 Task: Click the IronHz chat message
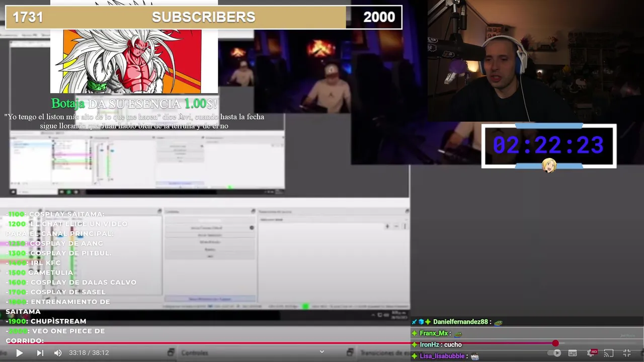(x=441, y=344)
